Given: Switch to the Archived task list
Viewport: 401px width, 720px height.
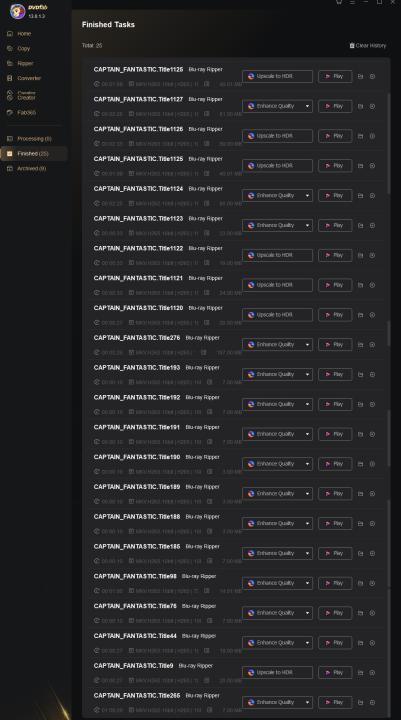Looking at the screenshot, I should 31,169.
